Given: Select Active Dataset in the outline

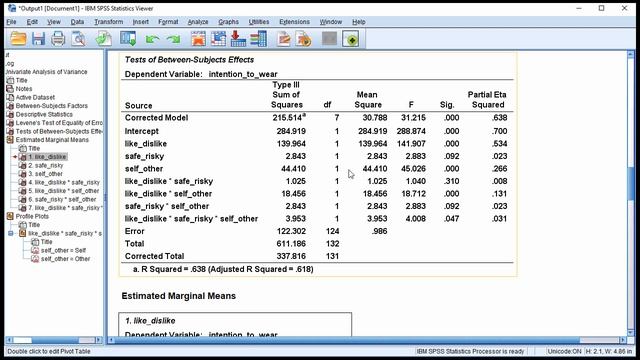Looking at the screenshot, I should tap(35, 97).
